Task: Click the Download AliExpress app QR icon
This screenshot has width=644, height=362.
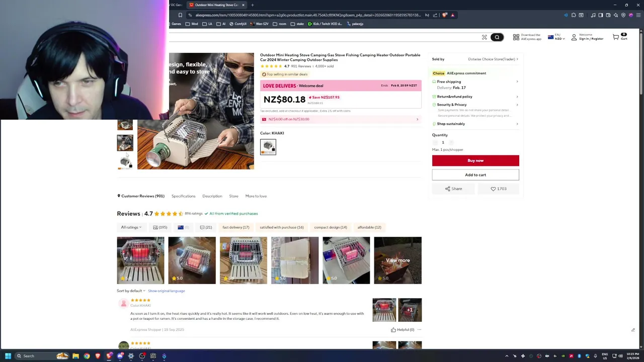Action: click(x=516, y=37)
